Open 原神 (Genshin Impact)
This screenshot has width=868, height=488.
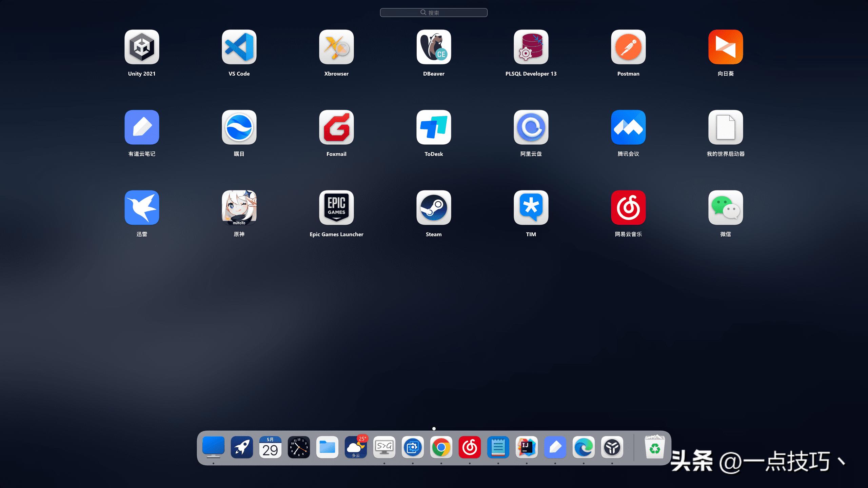tap(239, 208)
